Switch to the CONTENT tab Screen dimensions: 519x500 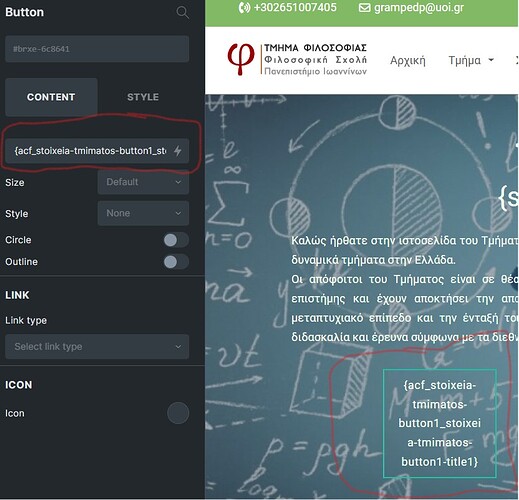51,97
